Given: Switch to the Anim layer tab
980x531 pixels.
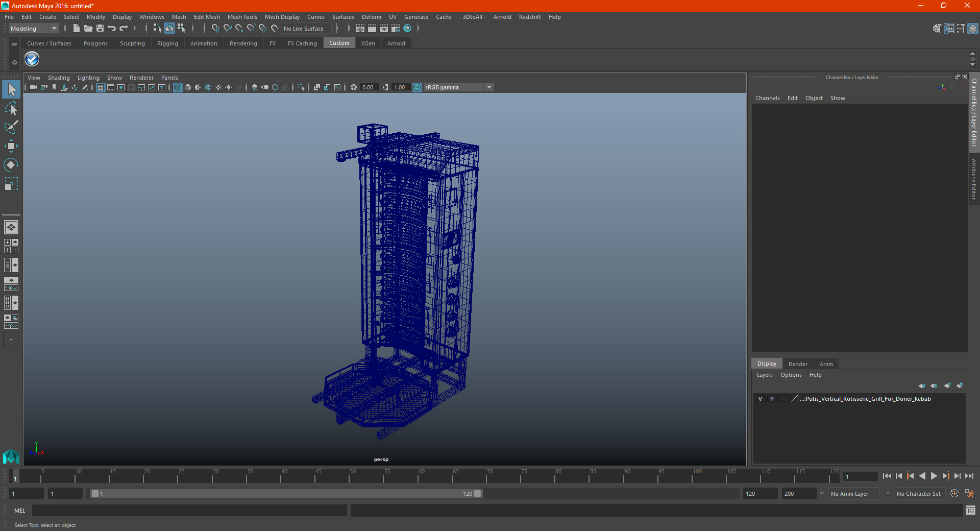Looking at the screenshot, I should click(826, 364).
